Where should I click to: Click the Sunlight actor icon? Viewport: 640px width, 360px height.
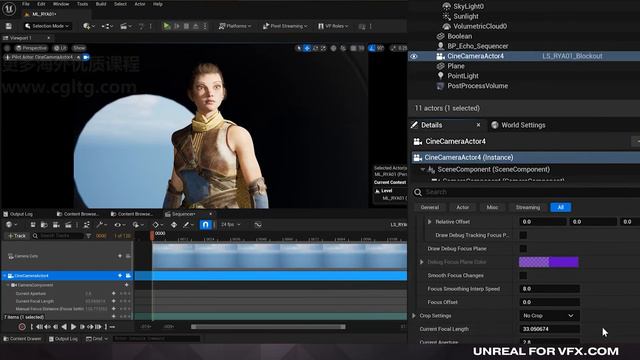(x=447, y=16)
